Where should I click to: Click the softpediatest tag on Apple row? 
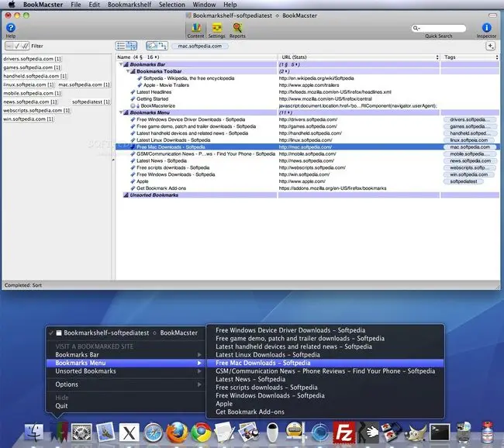coord(464,181)
